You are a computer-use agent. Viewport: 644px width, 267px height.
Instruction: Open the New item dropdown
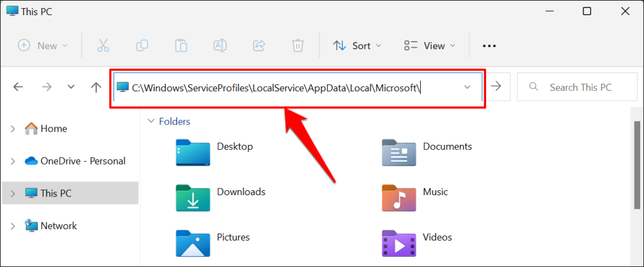[43, 45]
